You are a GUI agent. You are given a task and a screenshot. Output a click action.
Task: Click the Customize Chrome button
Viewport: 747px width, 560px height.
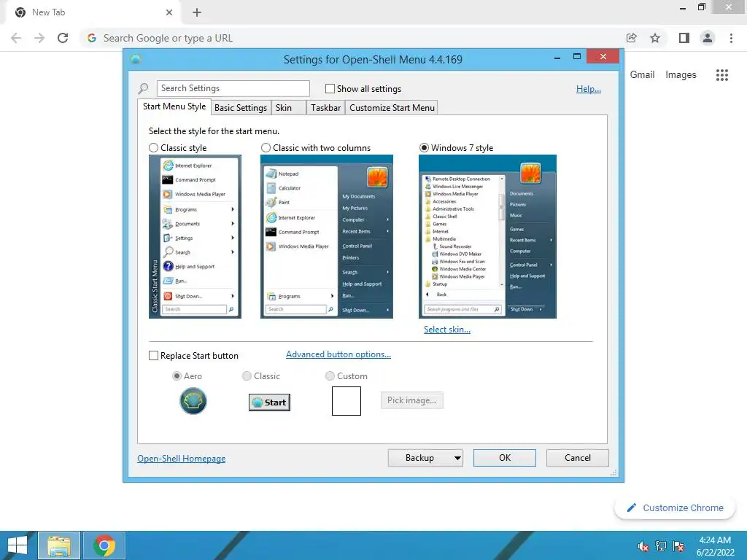tap(675, 508)
